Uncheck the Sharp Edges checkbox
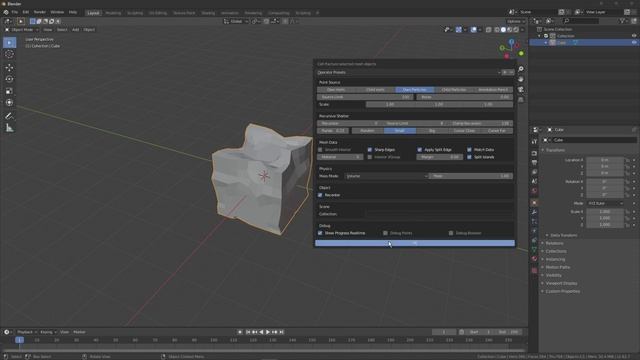Screen dimensions: 640x360 pyautogui.click(x=370, y=150)
